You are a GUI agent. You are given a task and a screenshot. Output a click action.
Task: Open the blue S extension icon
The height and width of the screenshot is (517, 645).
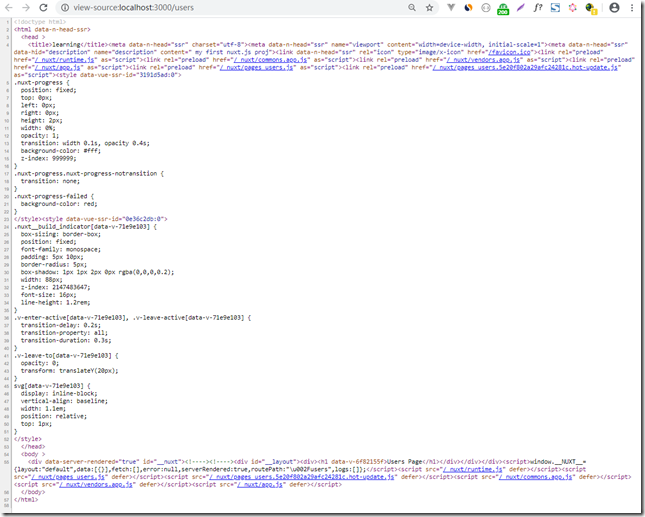click(555, 7)
